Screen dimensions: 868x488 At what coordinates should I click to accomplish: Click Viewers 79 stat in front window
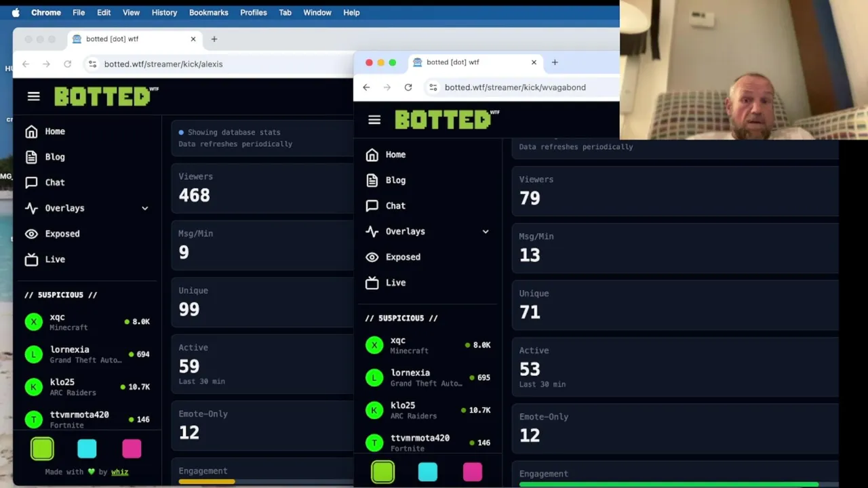coord(675,190)
